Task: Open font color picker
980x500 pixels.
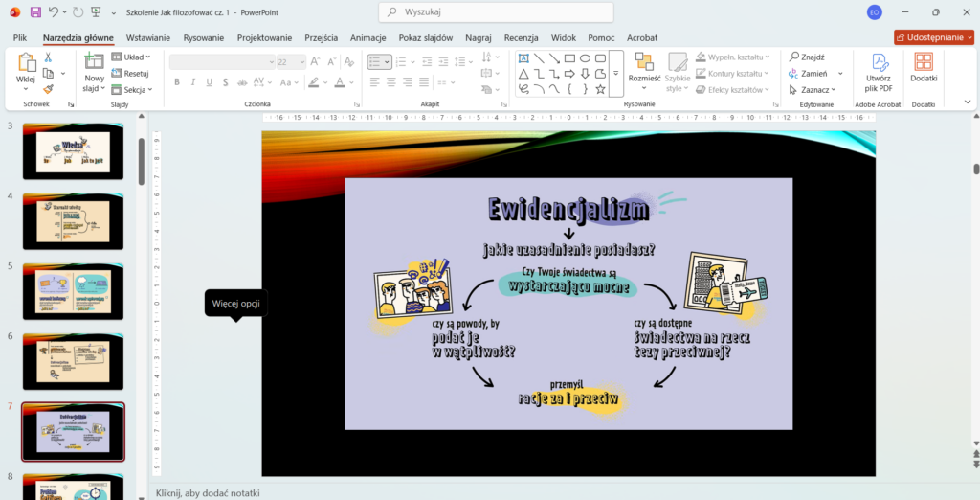Action: coord(352,82)
